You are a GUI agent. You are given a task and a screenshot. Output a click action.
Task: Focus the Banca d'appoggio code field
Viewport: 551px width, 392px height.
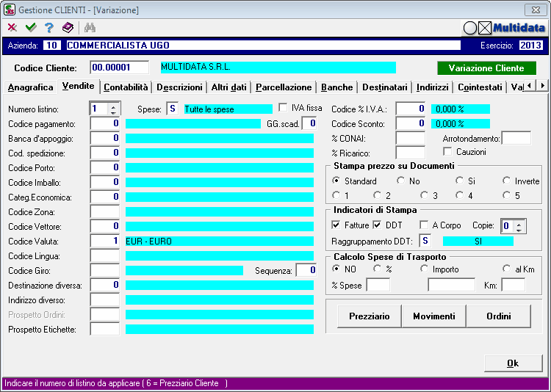click(105, 139)
